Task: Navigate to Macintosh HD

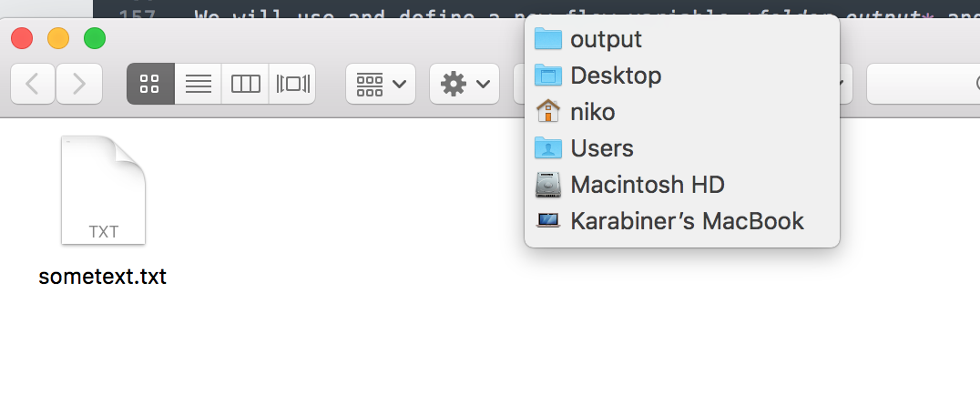Action: pos(647,185)
